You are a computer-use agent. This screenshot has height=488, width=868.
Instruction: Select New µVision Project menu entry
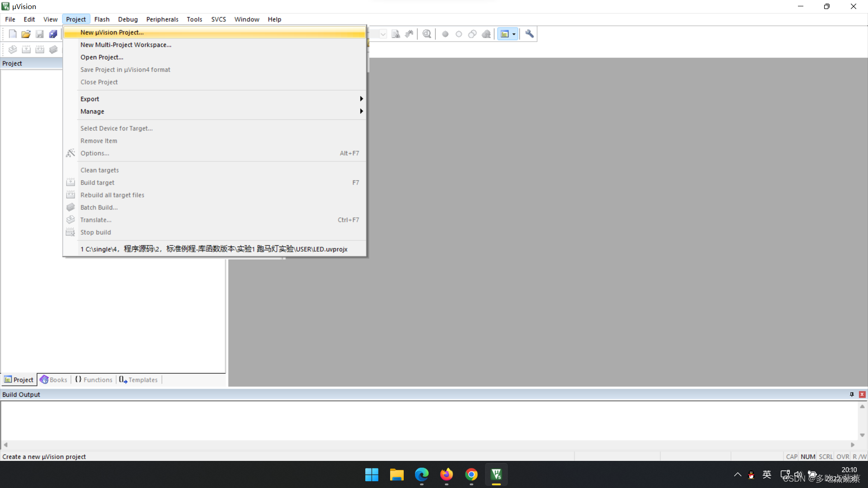(x=112, y=33)
